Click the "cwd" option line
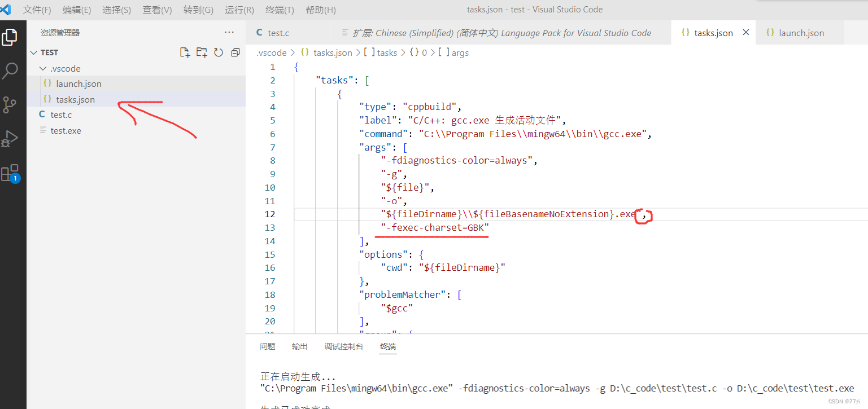The image size is (868, 409). (x=443, y=267)
